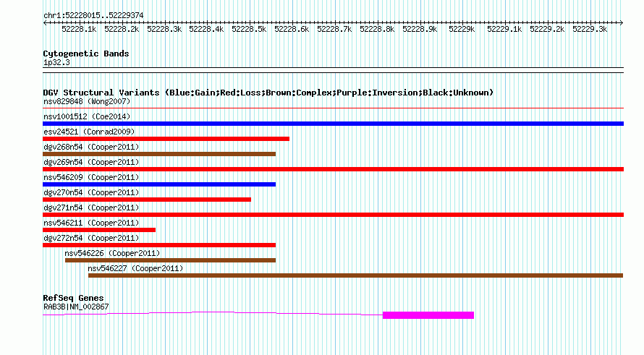Select the blue nsv1001512 gain bar
This screenshot has height=355, width=644.
pyautogui.click(x=333, y=124)
